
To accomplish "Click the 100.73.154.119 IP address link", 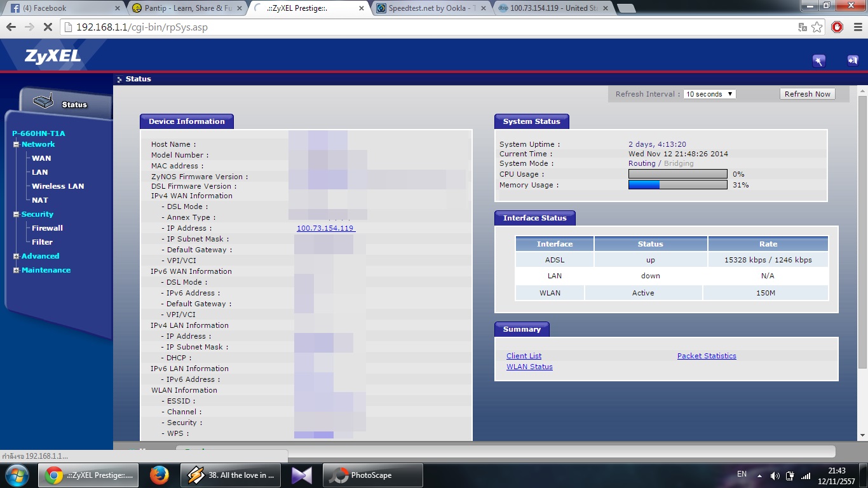I will coord(326,228).
